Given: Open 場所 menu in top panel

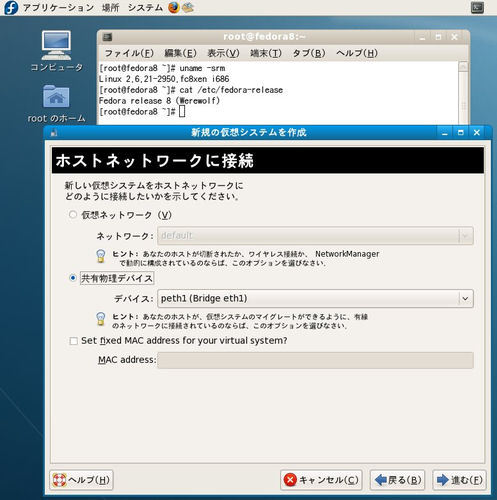Looking at the screenshot, I should point(110,7).
